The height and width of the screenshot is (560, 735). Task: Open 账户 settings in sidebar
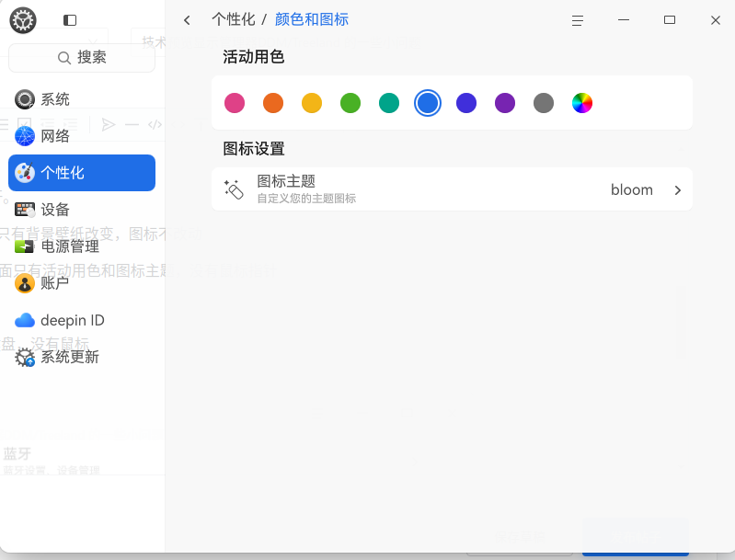coord(82,283)
